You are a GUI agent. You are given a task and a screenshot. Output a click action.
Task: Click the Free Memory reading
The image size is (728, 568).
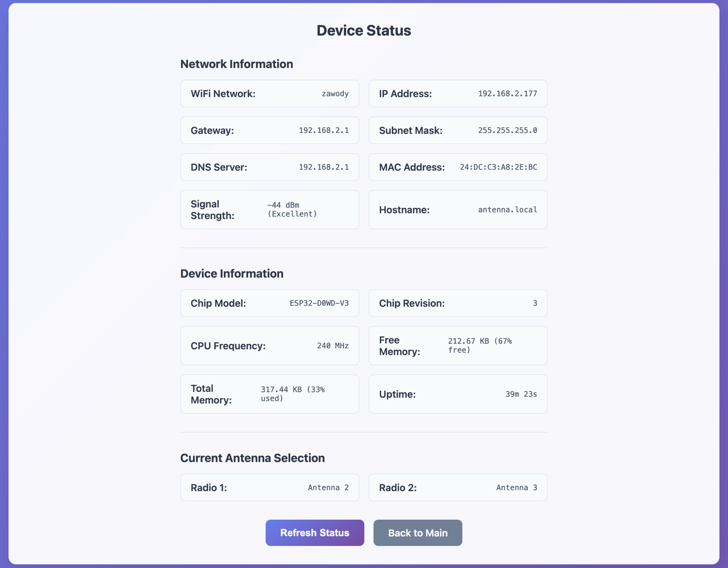pos(480,345)
